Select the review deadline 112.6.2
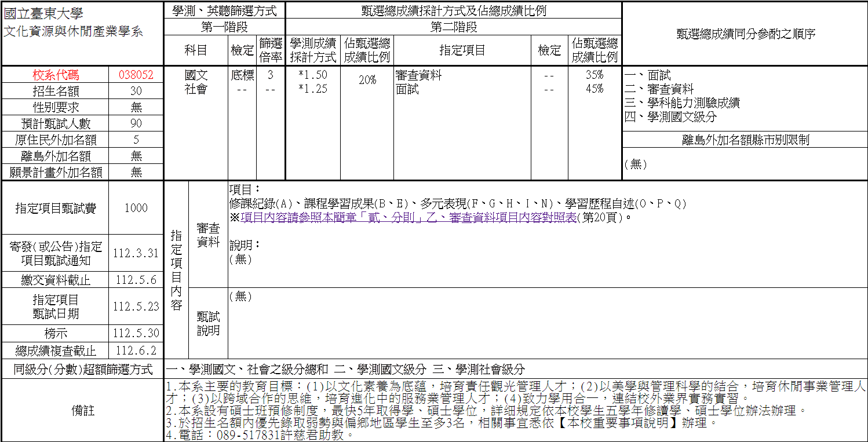The width and height of the screenshot is (868, 442). click(x=136, y=350)
